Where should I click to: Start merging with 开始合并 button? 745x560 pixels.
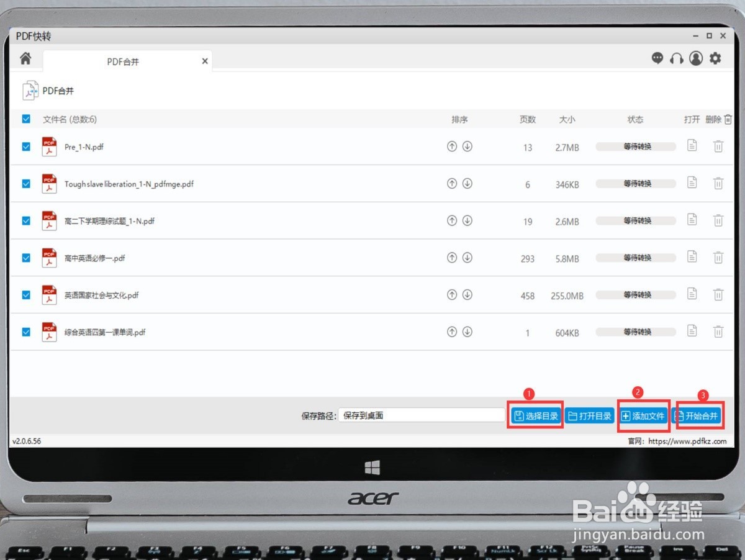[697, 416]
